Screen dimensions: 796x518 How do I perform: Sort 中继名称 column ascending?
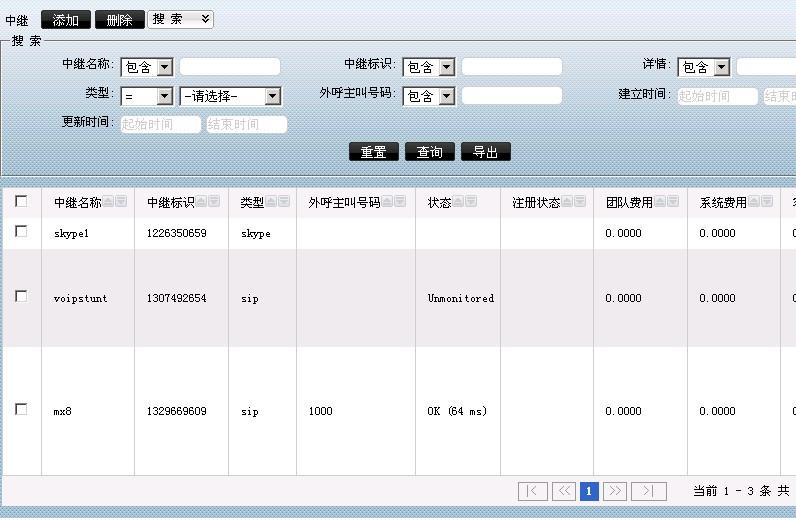108,202
